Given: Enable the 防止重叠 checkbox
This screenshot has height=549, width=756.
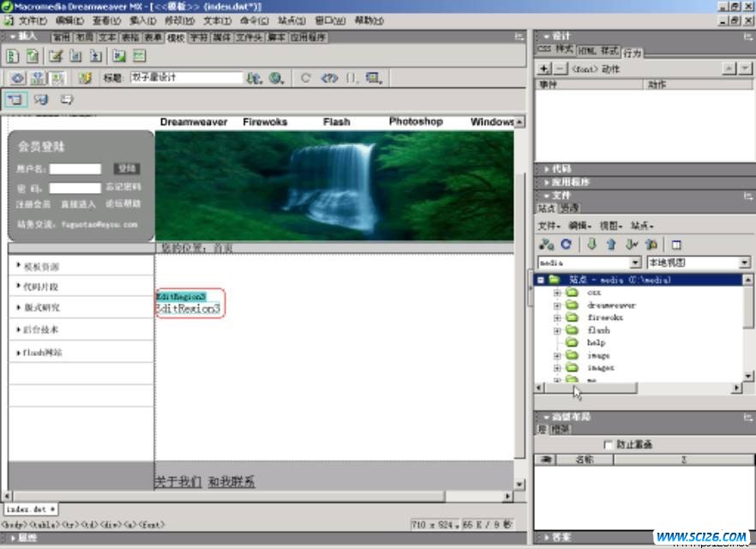Looking at the screenshot, I should (x=609, y=444).
